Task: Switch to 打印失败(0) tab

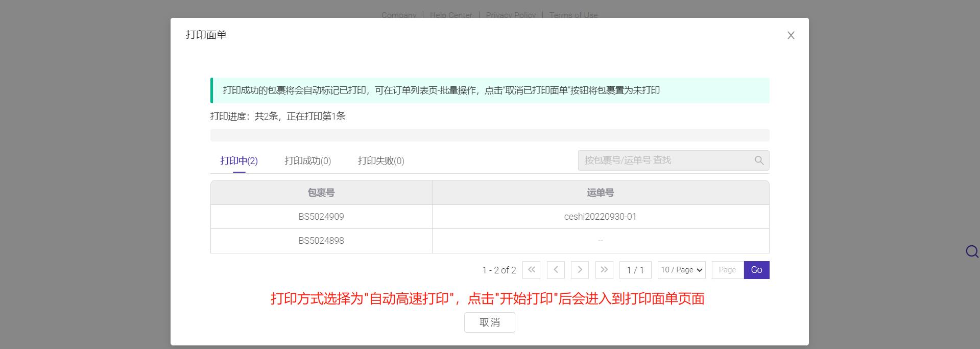Action: point(381,161)
